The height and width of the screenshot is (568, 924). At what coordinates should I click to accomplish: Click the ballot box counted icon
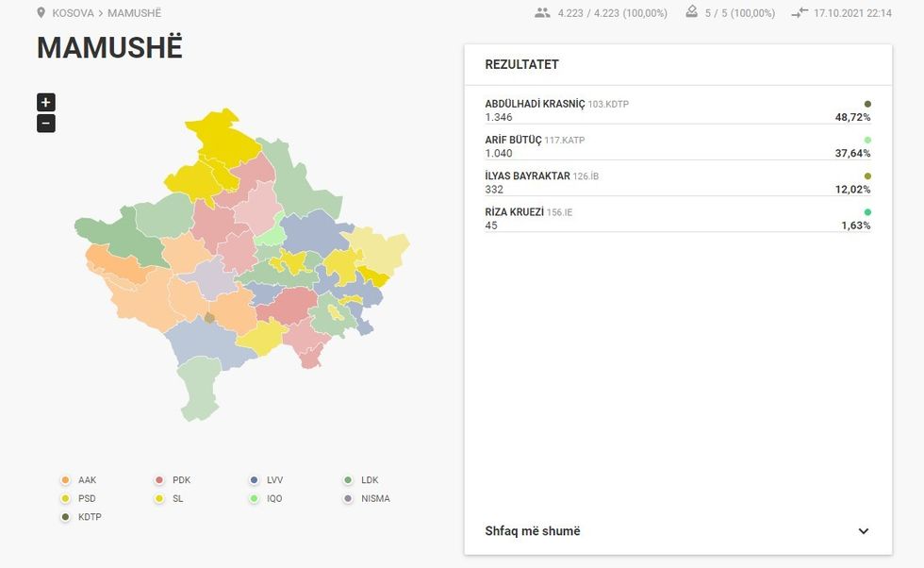point(691,13)
